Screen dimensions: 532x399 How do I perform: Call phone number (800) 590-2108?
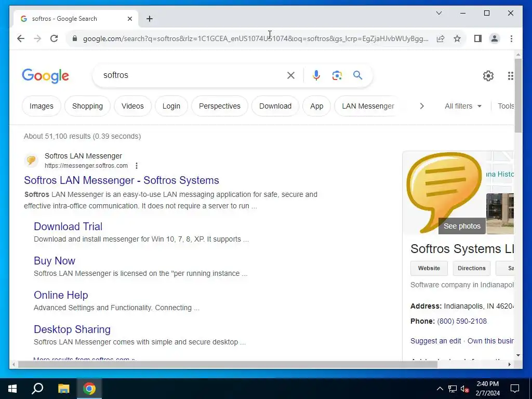(x=462, y=321)
